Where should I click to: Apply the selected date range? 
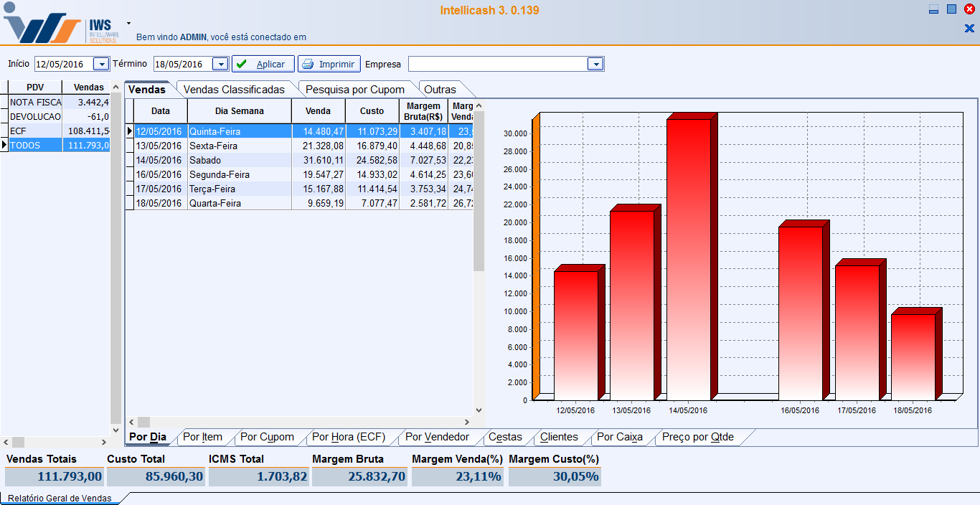[263, 64]
